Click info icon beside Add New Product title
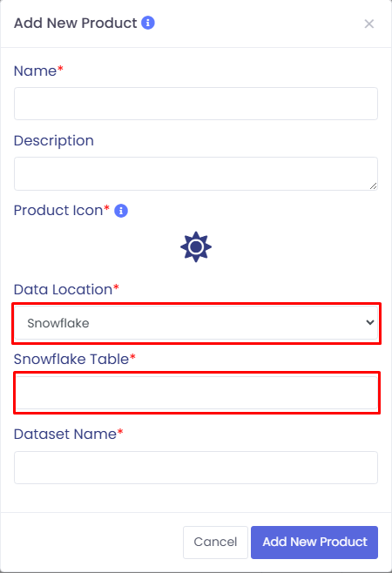 pos(148,23)
